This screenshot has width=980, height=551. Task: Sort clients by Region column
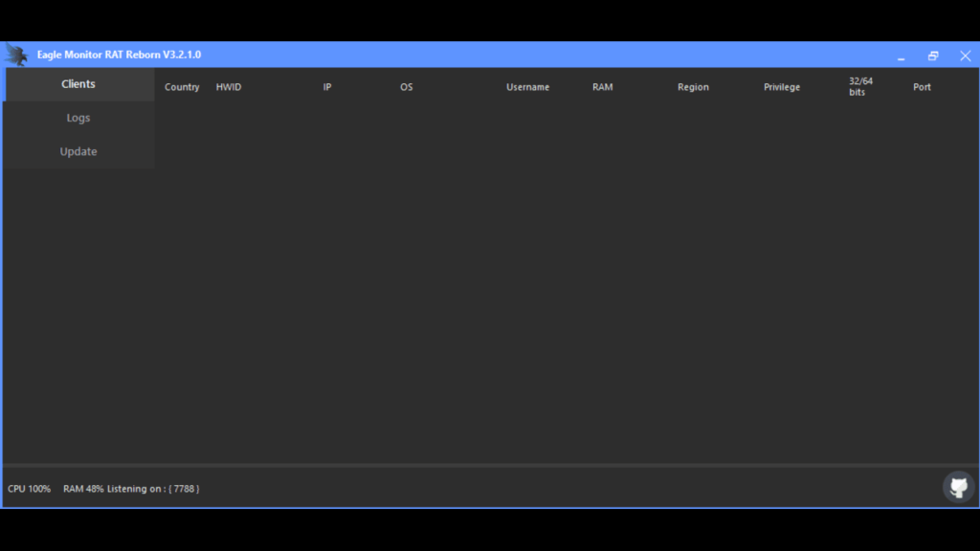[x=693, y=87]
